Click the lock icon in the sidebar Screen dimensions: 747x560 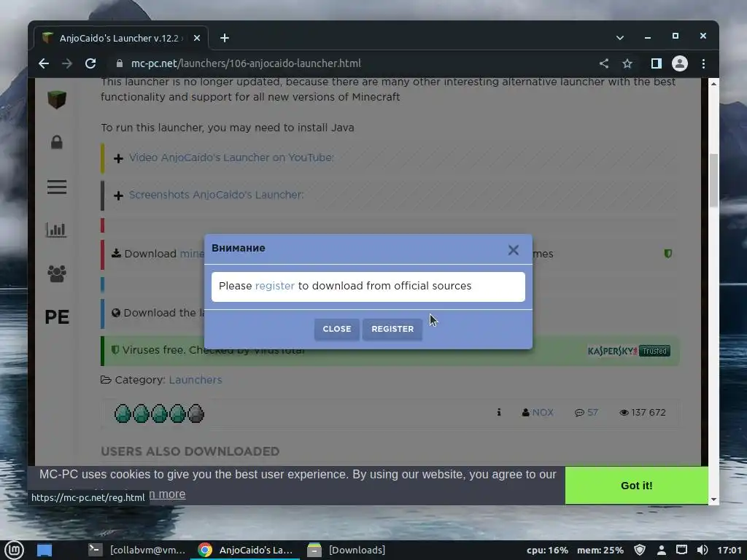pos(57,142)
